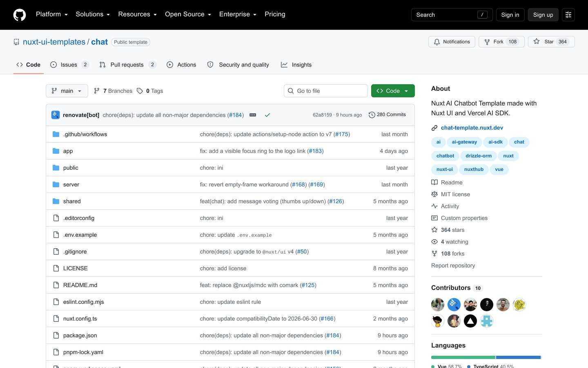Open the app folder
This screenshot has width=588, height=368.
coord(68,151)
